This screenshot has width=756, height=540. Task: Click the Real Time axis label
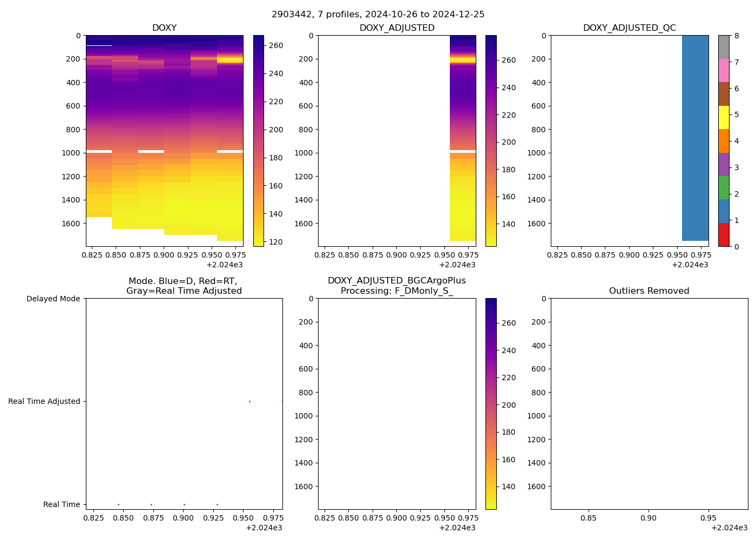(x=62, y=505)
